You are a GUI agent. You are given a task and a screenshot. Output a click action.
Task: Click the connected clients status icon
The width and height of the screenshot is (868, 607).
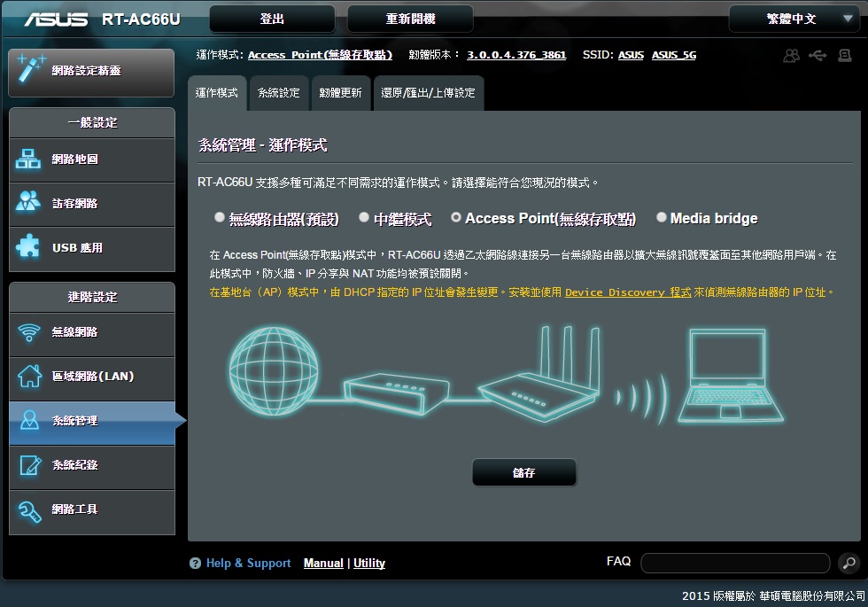[791, 55]
